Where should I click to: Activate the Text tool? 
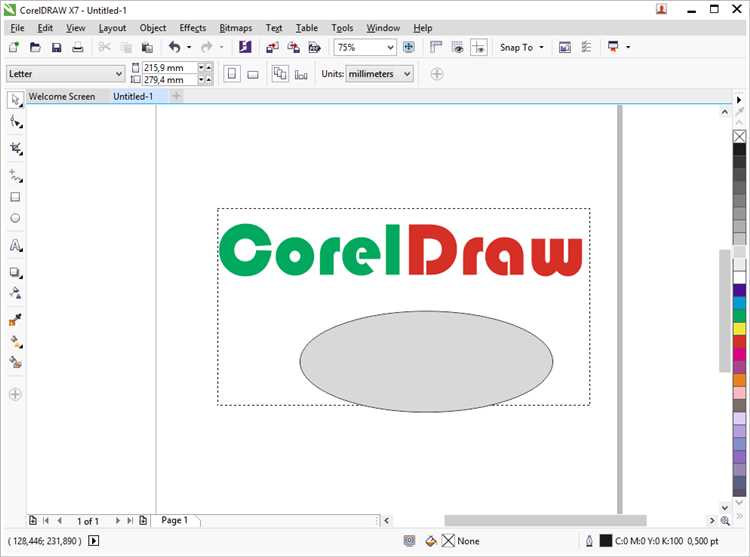click(x=15, y=245)
